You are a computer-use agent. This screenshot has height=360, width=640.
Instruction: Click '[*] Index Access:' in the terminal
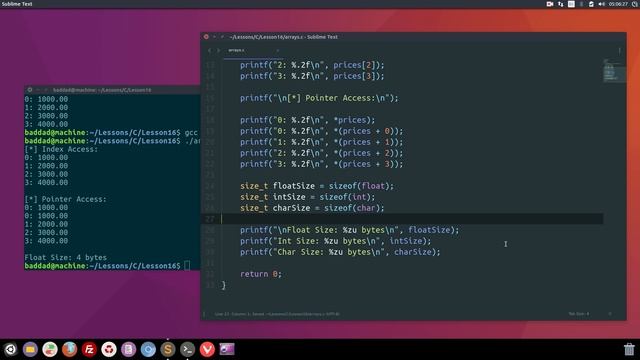coord(61,149)
